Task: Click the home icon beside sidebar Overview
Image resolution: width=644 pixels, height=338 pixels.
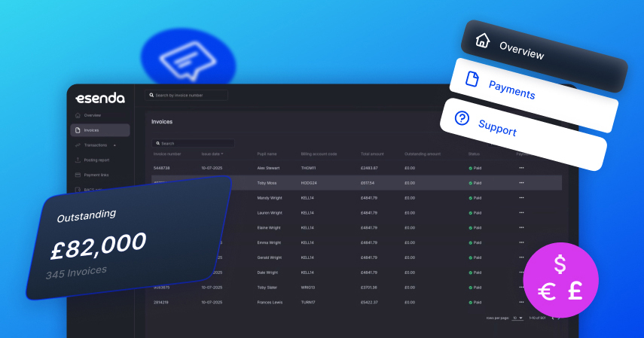Action: coord(78,115)
